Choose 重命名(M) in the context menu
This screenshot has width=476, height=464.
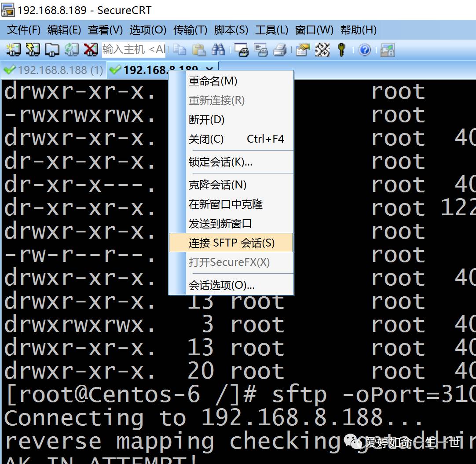pyautogui.click(x=231, y=81)
